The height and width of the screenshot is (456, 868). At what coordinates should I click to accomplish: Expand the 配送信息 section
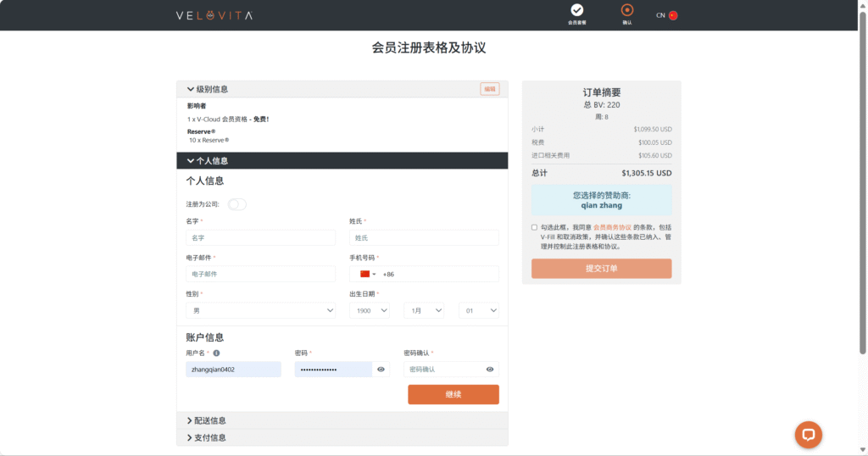[x=206, y=420]
